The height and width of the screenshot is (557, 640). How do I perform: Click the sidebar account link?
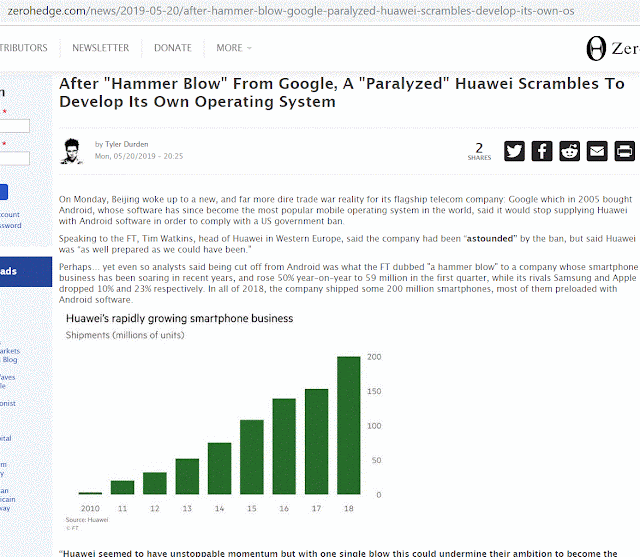pyautogui.click(x=10, y=214)
